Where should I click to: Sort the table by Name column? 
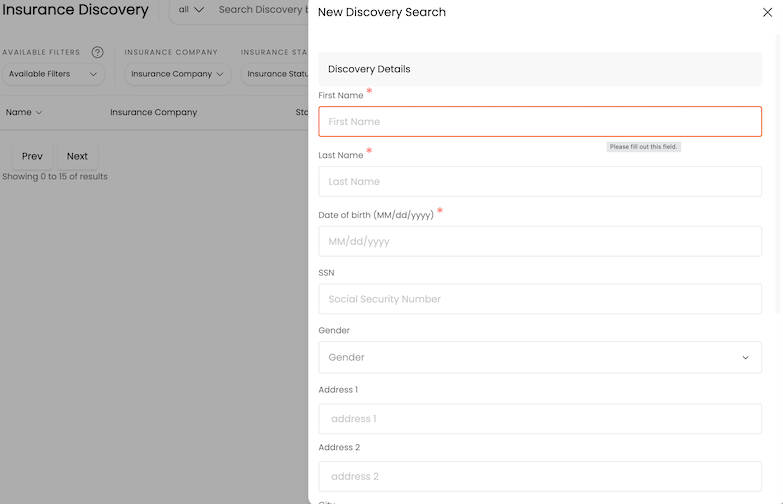[24, 112]
